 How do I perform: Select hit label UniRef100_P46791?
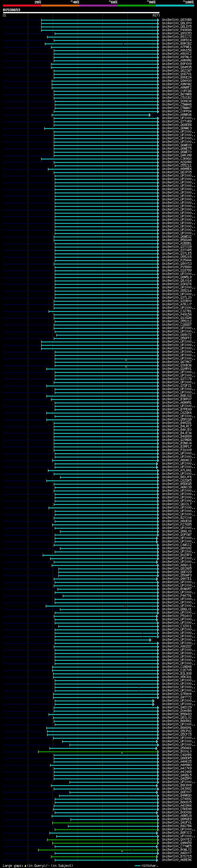coord(177,595)
